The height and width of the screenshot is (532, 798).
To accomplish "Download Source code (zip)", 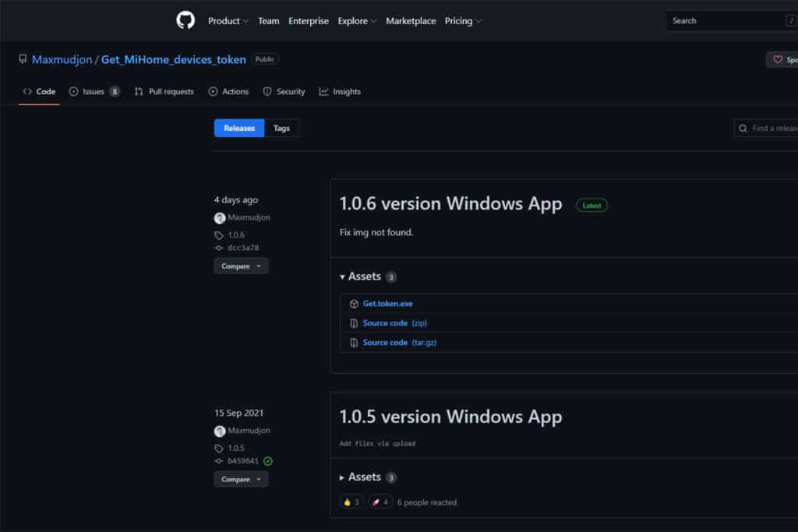I will click(395, 323).
